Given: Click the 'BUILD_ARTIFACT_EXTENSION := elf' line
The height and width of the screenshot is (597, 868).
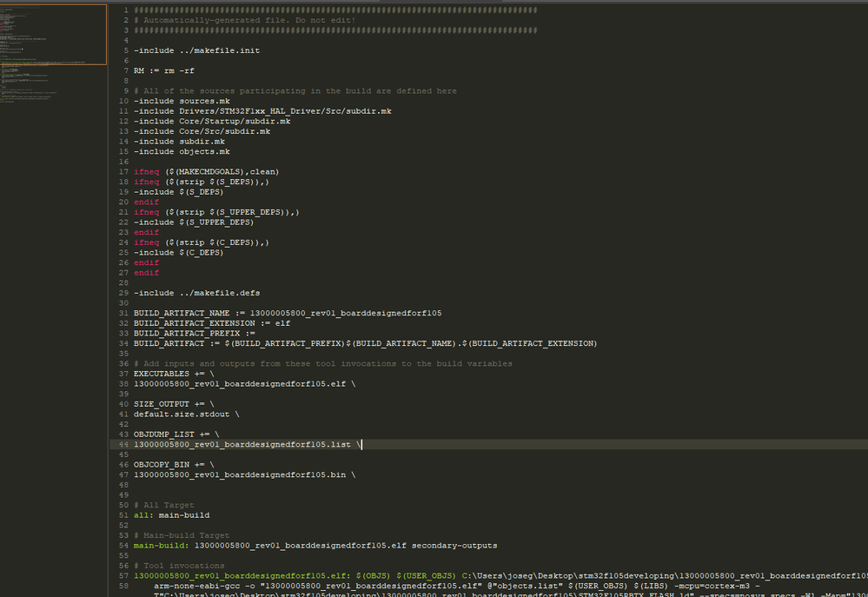Looking at the screenshot, I should (212, 323).
